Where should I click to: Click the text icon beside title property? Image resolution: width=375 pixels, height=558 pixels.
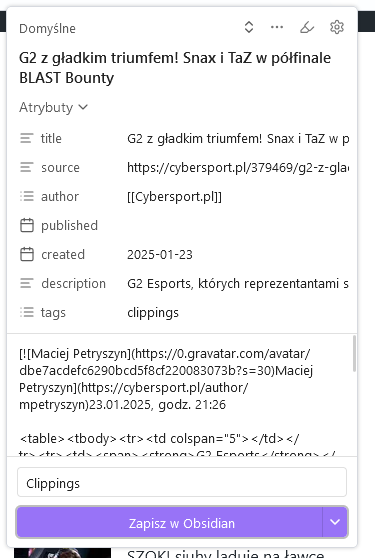point(27,138)
